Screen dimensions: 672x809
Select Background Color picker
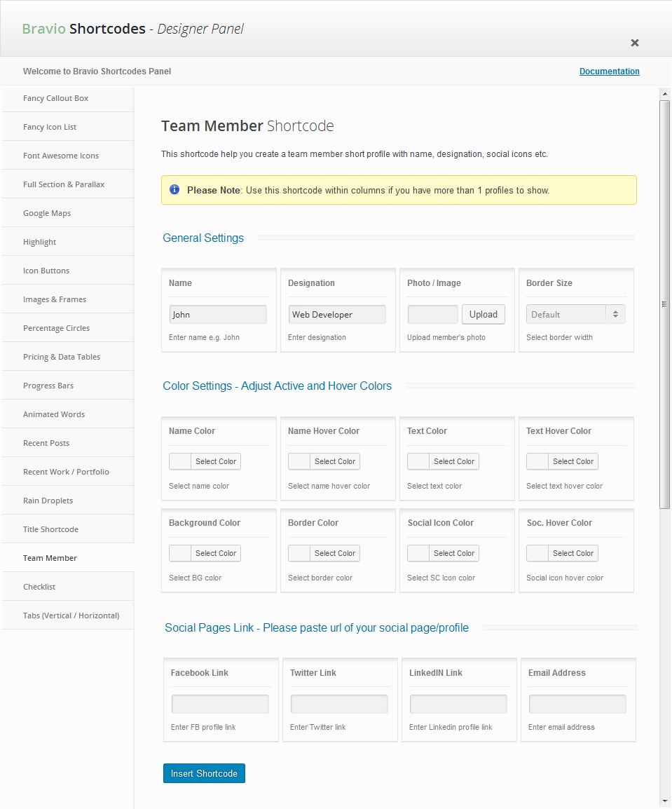tap(205, 553)
